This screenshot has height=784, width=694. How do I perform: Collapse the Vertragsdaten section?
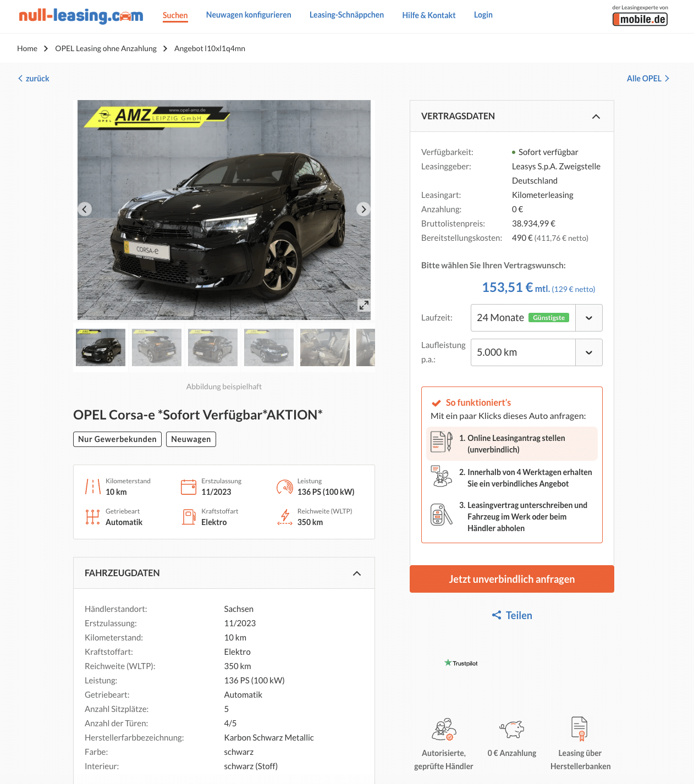(596, 117)
